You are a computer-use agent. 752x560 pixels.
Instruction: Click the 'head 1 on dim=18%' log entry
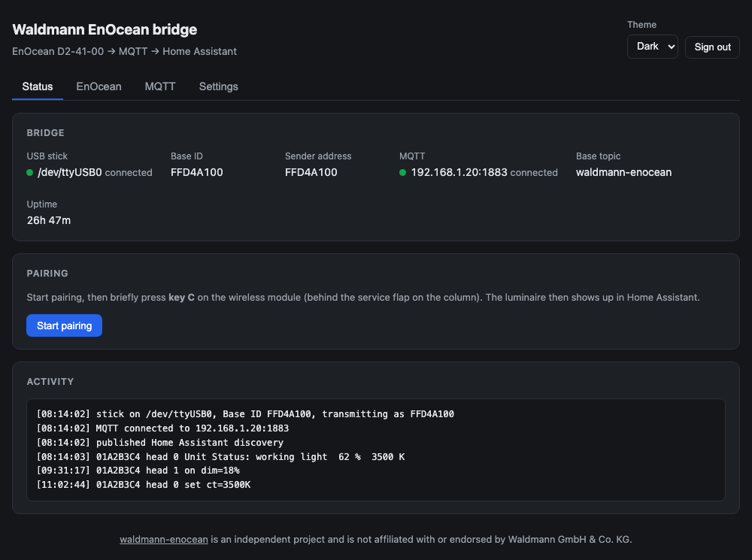[x=138, y=471]
